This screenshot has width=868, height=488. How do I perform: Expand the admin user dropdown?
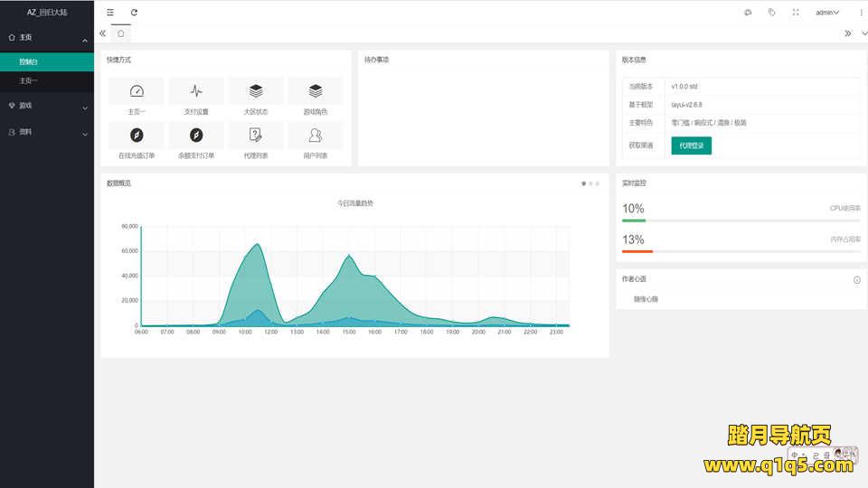coord(827,13)
